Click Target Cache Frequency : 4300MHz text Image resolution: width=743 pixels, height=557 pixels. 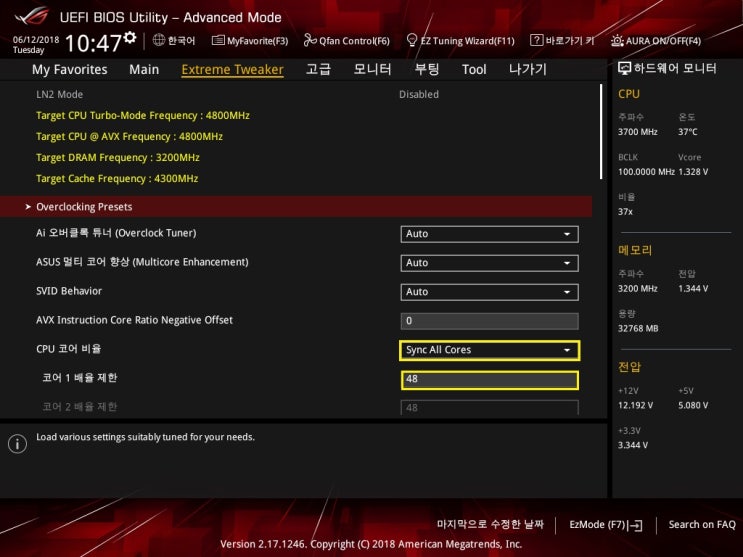click(117, 178)
